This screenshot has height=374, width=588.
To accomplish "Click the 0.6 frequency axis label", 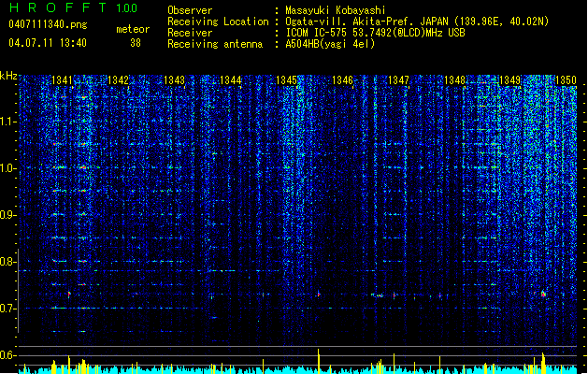I will tap(8, 355).
